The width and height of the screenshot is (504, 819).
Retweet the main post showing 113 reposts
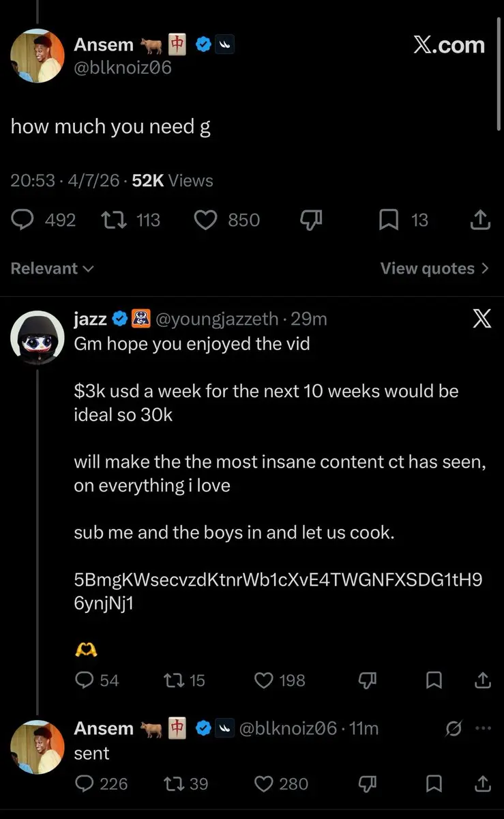pos(130,220)
